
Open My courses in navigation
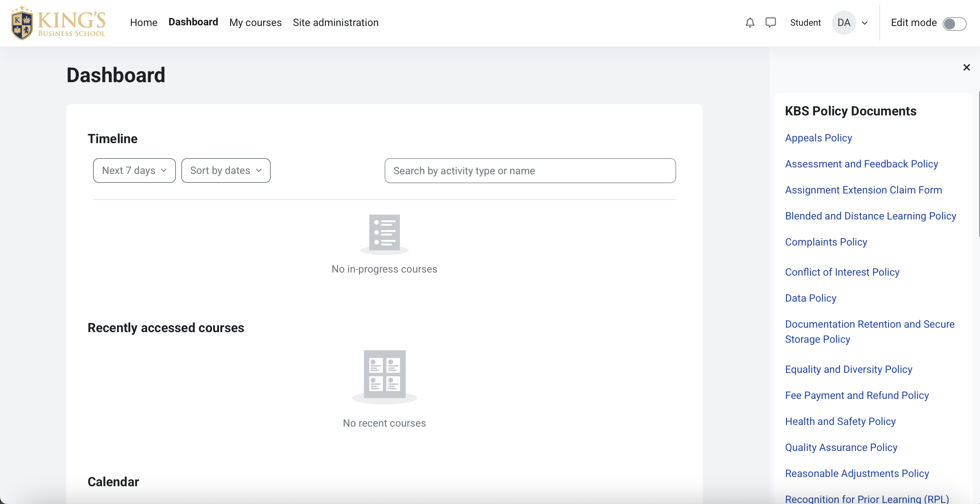tap(255, 23)
